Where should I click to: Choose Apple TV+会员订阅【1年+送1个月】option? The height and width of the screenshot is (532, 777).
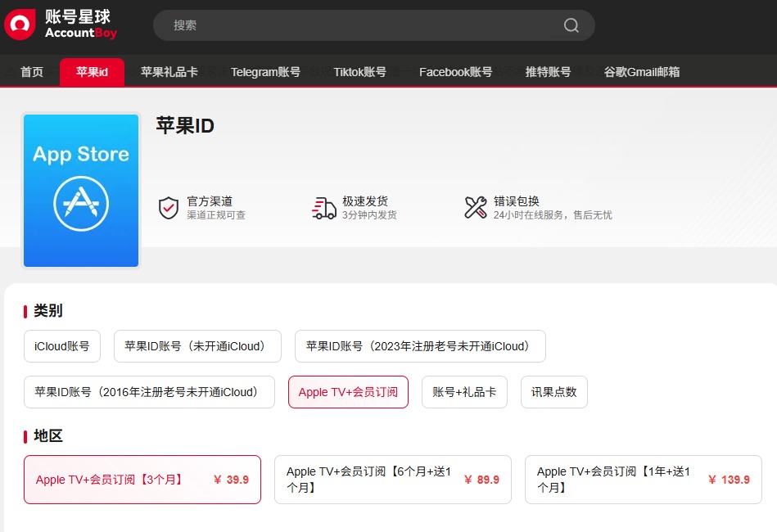pos(644,480)
